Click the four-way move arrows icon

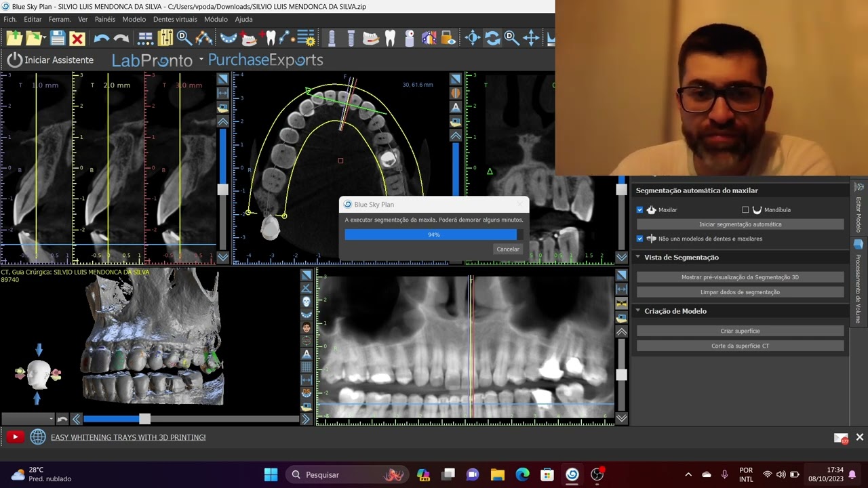pyautogui.click(x=531, y=38)
